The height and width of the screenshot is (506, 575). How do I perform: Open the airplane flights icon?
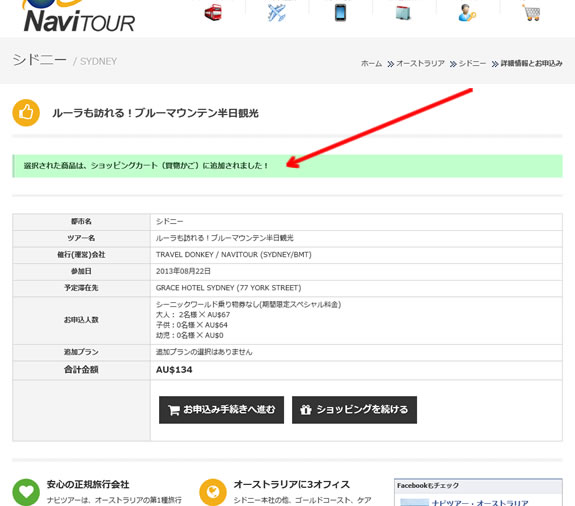[277, 13]
